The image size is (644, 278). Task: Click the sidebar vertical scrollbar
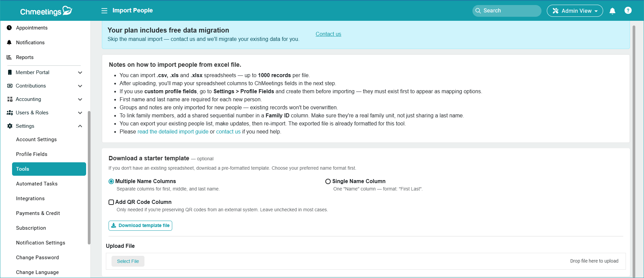pos(89,178)
